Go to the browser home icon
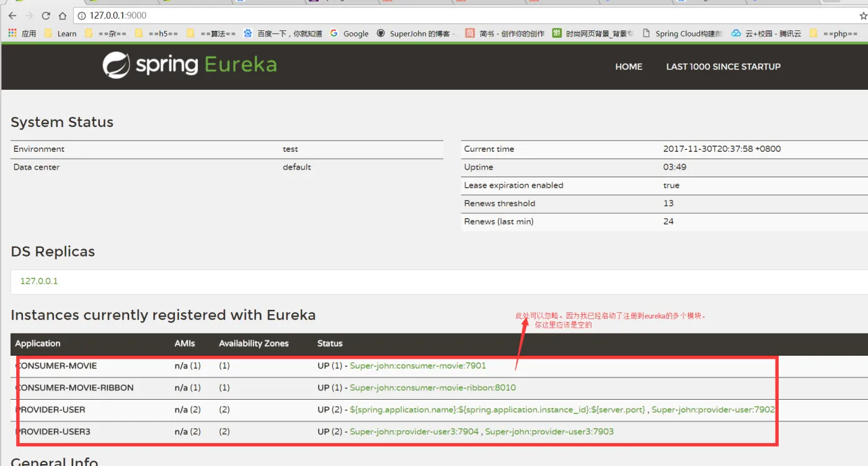 click(x=63, y=15)
